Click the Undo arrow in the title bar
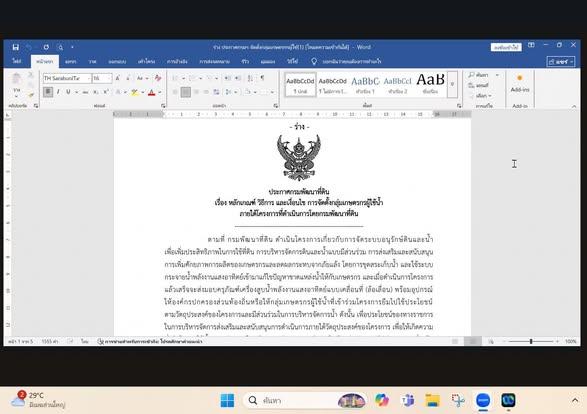The height and width of the screenshot is (414, 587). [x=28, y=47]
